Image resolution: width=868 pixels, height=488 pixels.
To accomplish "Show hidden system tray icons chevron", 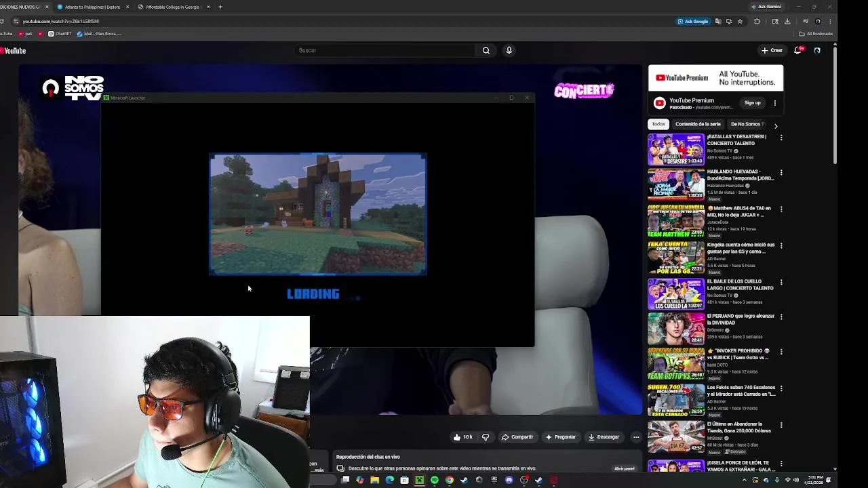I will coord(745,480).
